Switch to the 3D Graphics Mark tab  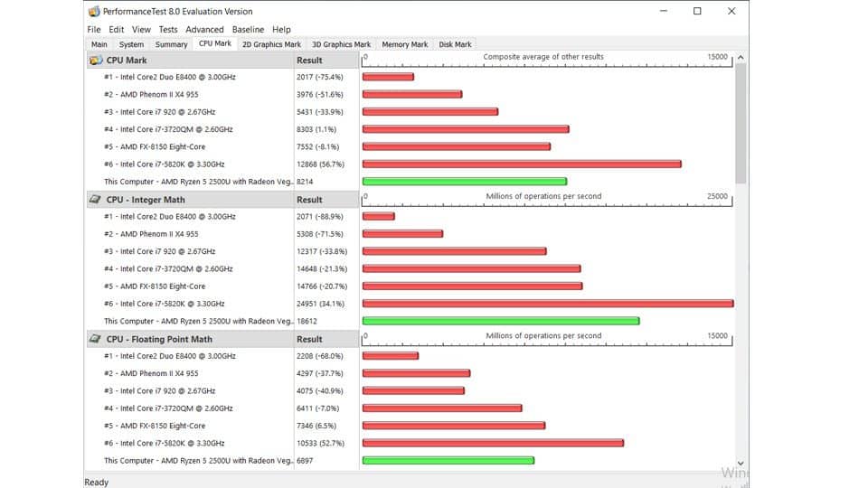click(x=341, y=44)
